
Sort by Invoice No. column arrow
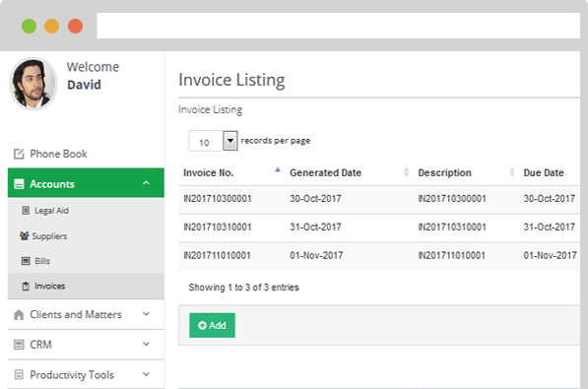pyautogui.click(x=278, y=170)
